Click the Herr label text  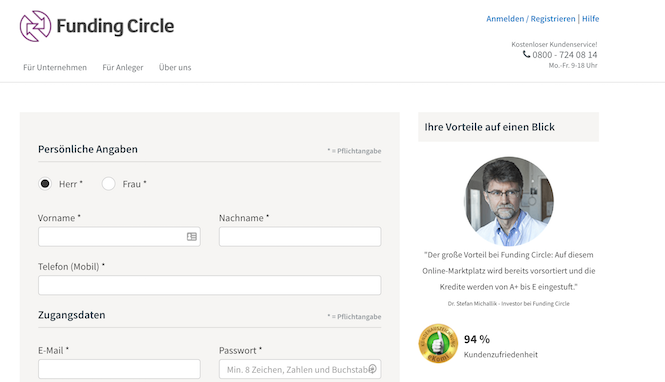click(x=70, y=184)
